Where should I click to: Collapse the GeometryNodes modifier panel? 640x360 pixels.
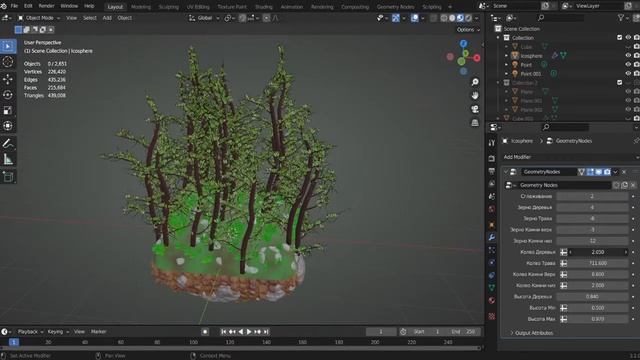506,172
